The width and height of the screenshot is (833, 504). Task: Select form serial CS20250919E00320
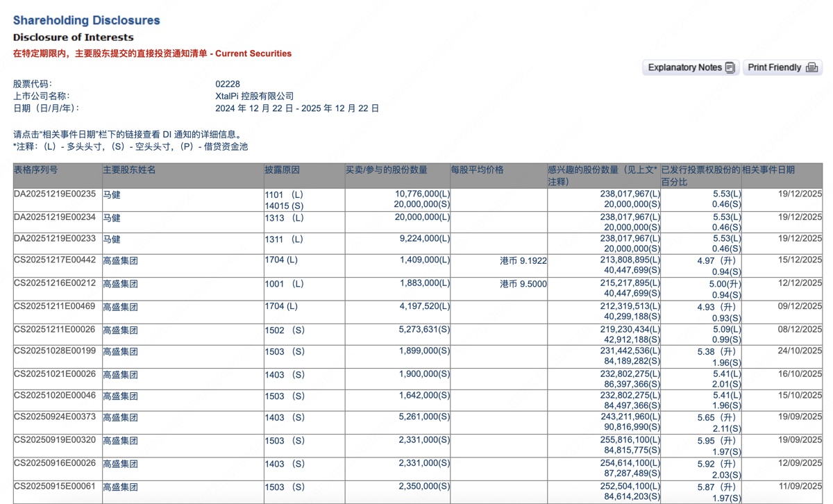tap(55, 441)
